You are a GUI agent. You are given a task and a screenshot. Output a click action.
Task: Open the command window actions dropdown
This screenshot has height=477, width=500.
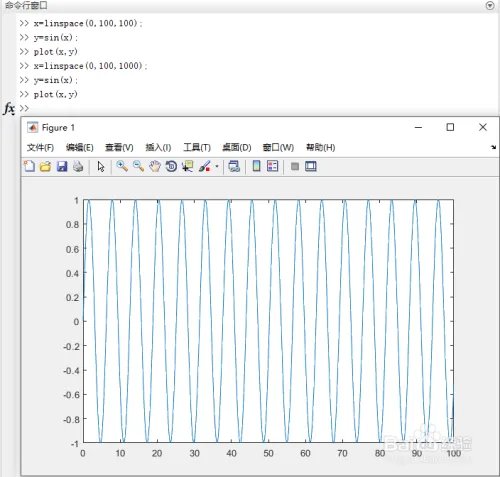[490, 5]
